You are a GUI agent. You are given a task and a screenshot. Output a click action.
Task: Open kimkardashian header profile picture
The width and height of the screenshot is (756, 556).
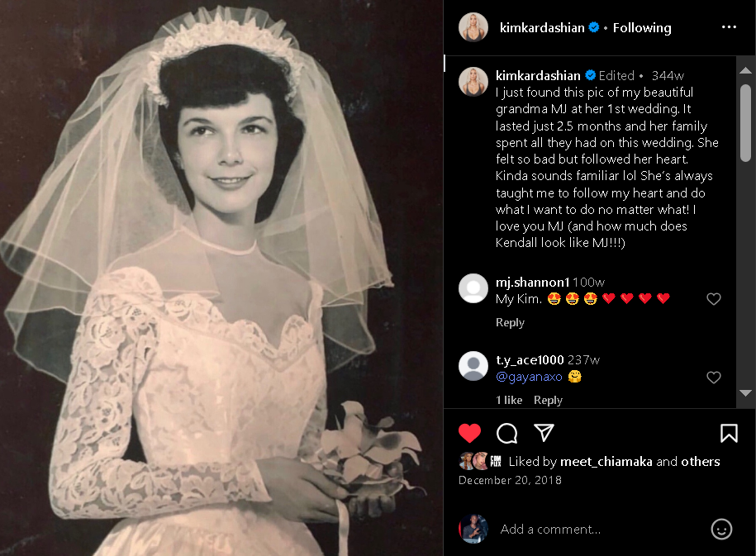(473, 27)
